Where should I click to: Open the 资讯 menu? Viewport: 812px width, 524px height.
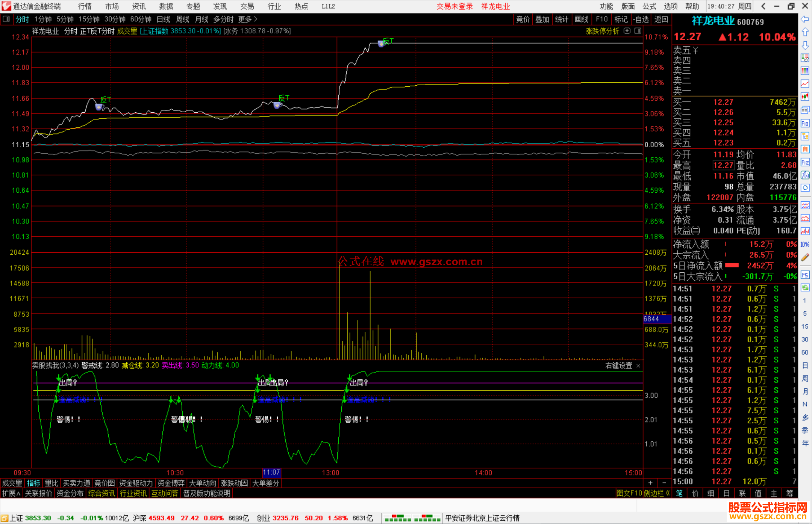(139, 6)
